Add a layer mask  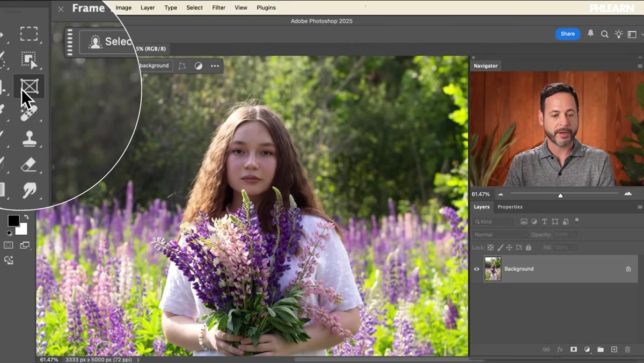click(574, 350)
